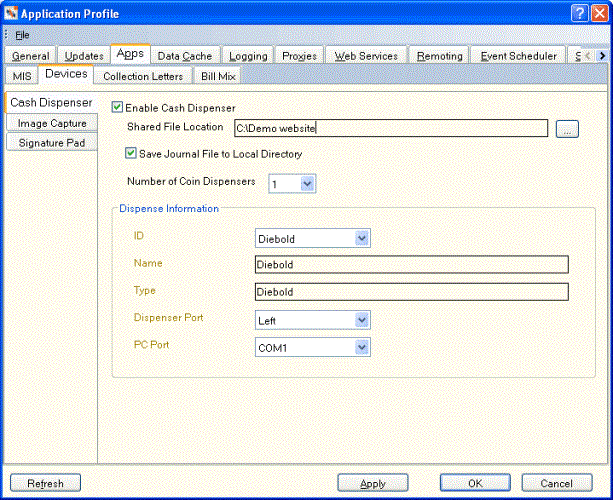Click the Refresh button
Image resolution: width=613 pixels, height=500 pixels.
coord(45,483)
